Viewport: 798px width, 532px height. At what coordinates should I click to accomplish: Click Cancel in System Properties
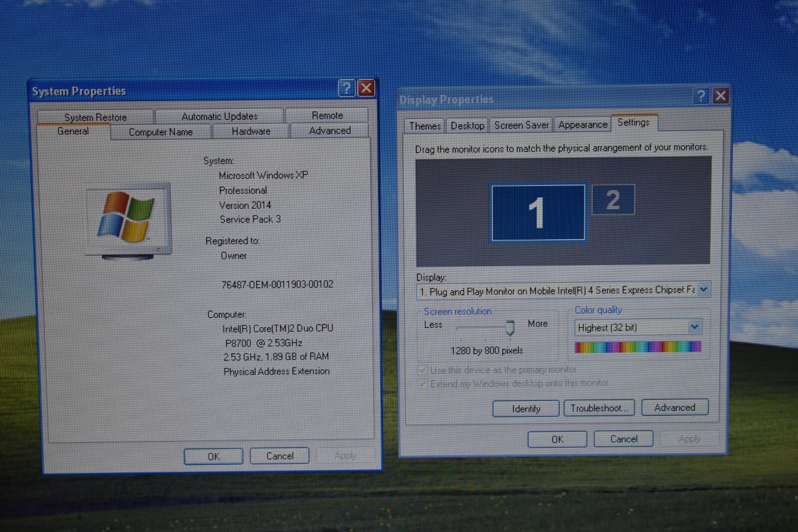279,456
